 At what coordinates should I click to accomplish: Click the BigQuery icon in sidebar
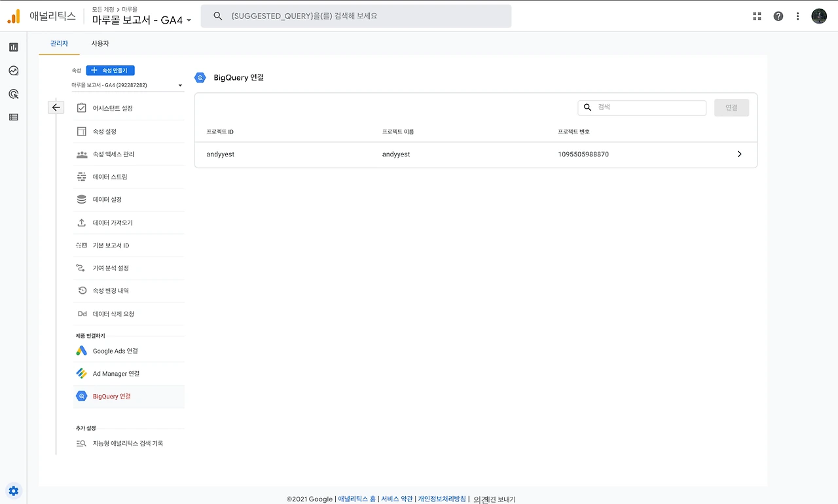pos(81,396)
